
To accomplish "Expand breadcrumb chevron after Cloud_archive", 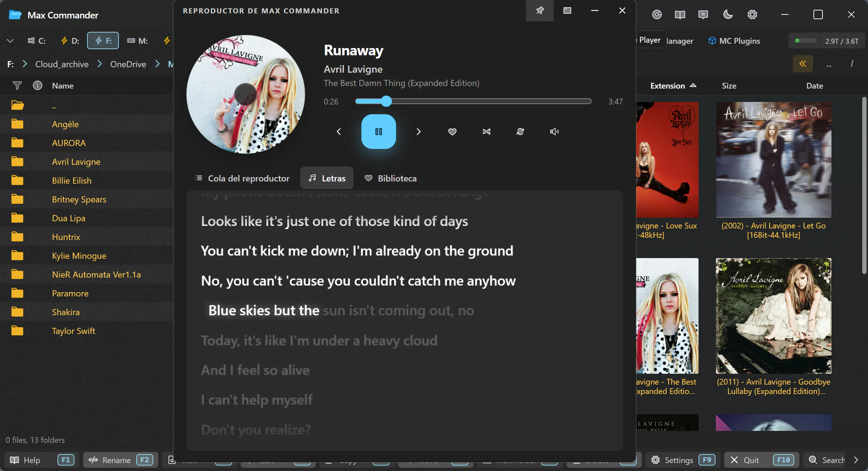I will click(99, 64).
